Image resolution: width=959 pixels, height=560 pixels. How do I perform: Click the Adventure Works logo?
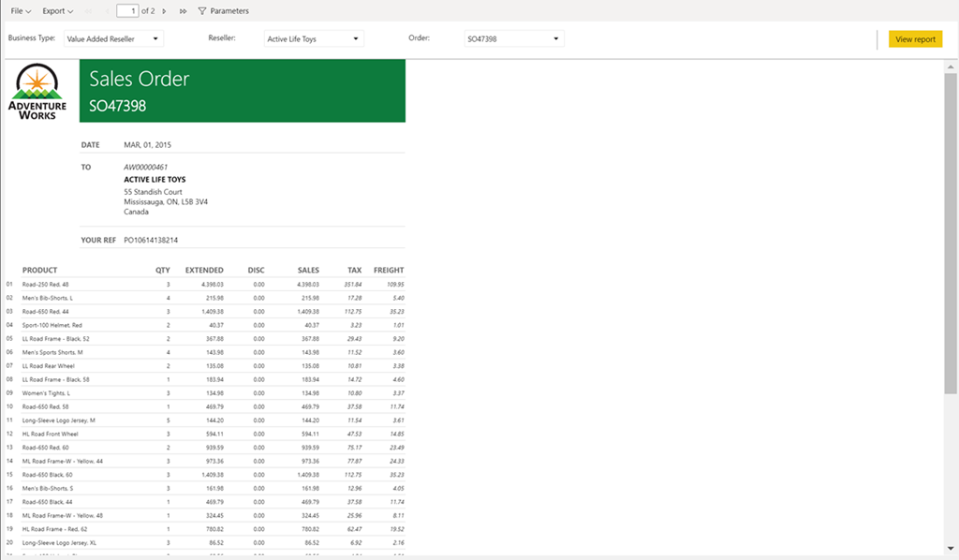tap(37, 91)
